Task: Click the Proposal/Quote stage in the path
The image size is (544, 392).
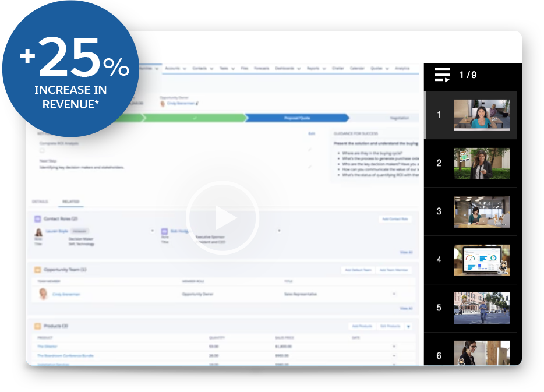Action: click(297, 118)
